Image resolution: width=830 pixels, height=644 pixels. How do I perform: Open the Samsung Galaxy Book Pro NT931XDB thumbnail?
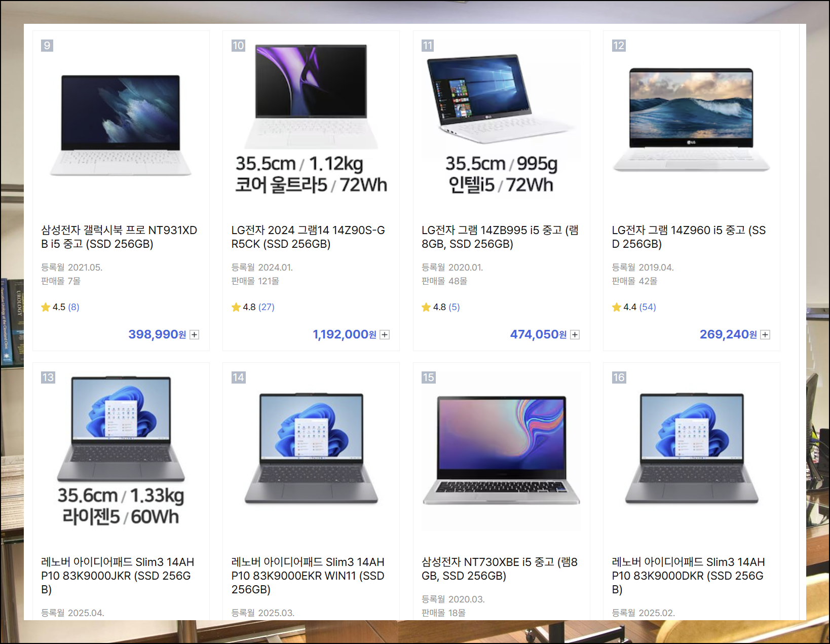coord(121,119)
